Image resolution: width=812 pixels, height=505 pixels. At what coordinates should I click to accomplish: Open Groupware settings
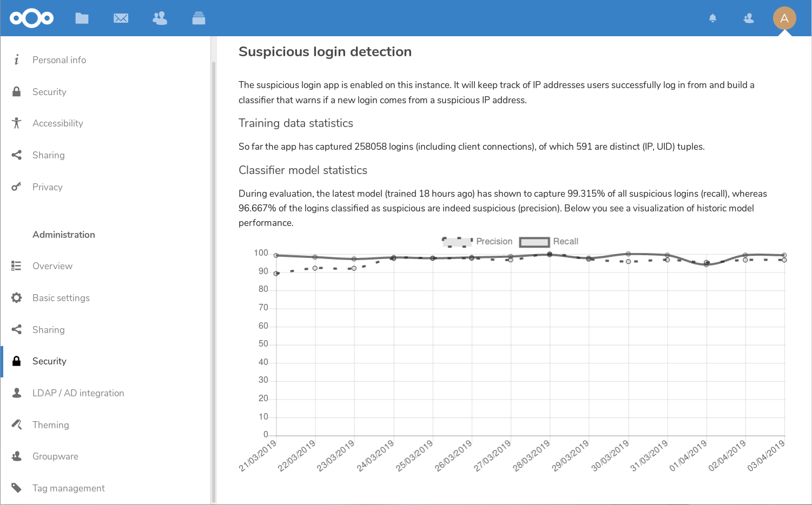point(55,456)
